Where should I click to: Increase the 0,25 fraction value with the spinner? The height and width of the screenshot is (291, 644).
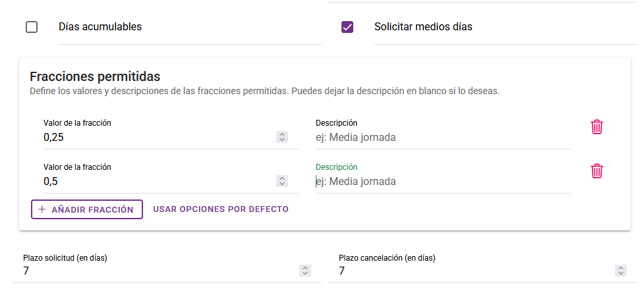282,135
